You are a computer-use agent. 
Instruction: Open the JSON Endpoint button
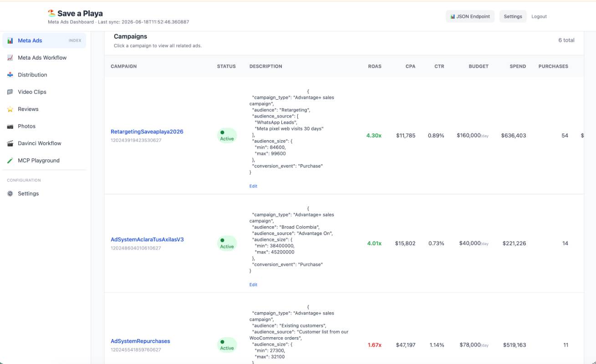[x=470, y=16]
